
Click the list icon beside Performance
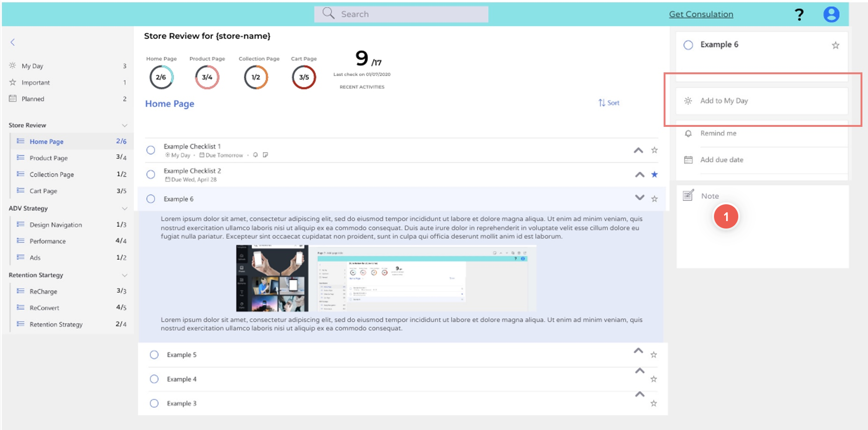21,241
